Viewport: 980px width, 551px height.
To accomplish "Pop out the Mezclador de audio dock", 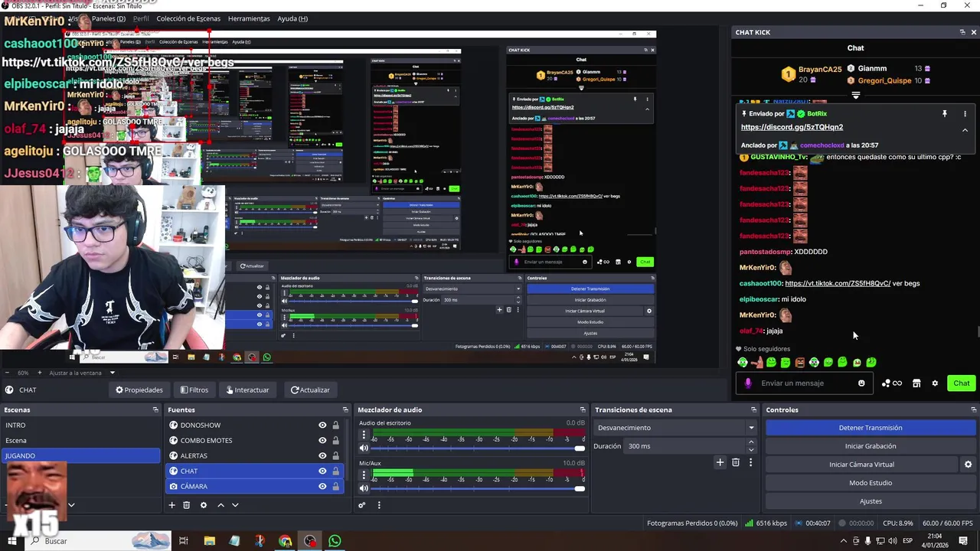I will [583, 409].
